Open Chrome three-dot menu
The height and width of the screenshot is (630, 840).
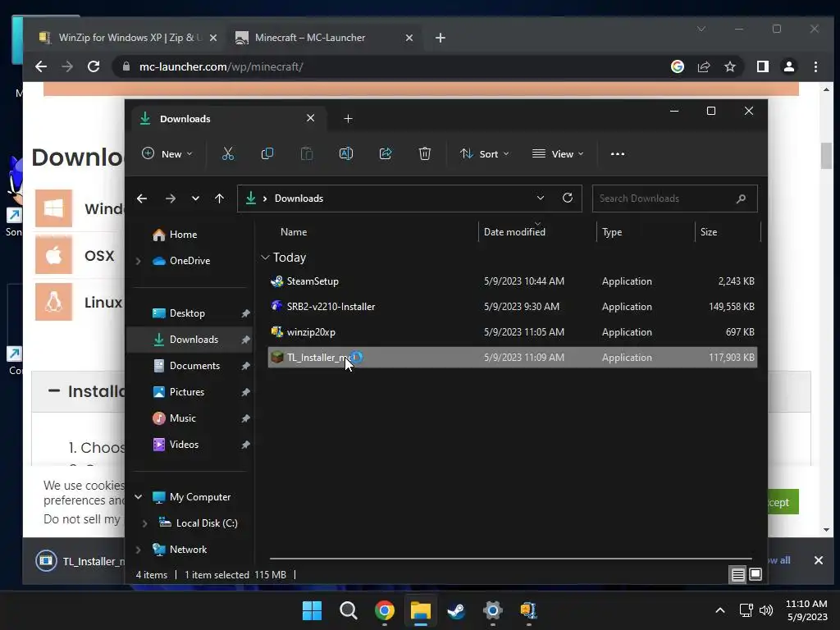815,66
